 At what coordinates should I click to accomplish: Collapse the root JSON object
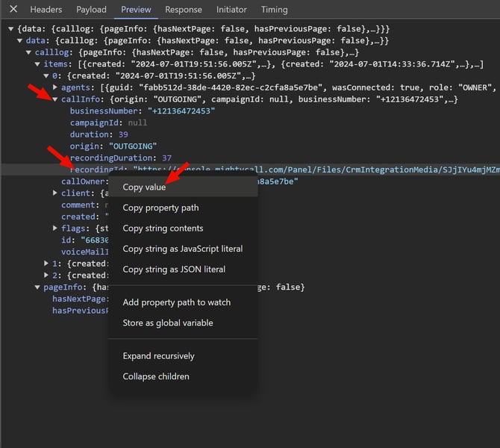[11, 29]
